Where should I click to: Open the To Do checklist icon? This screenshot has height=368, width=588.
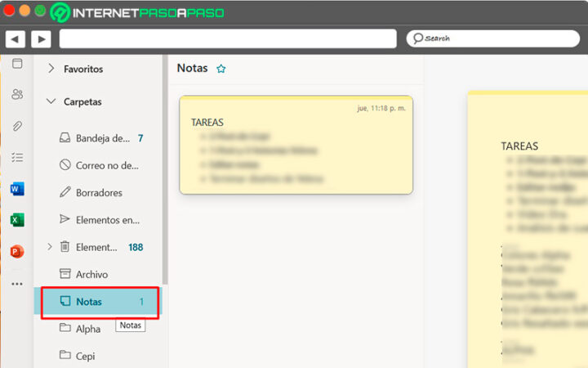(x=17, y=157)
